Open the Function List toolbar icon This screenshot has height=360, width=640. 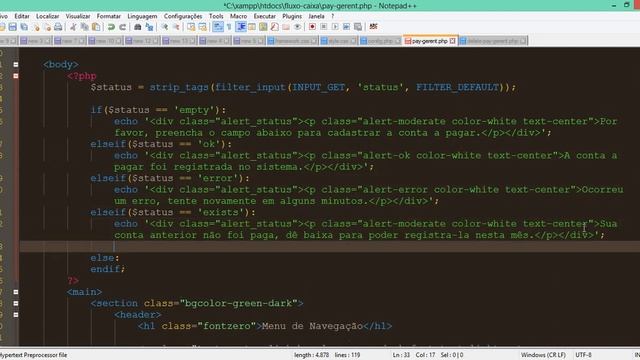(x=275, y=27)
